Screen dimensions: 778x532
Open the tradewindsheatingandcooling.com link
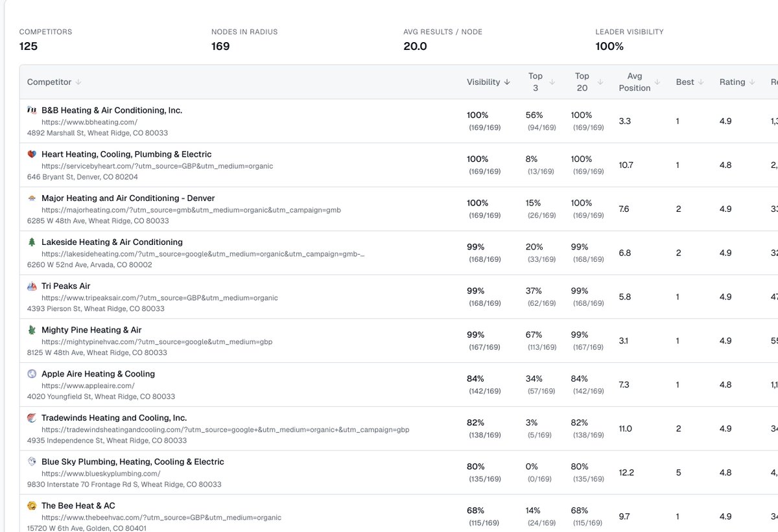(225, 430)
